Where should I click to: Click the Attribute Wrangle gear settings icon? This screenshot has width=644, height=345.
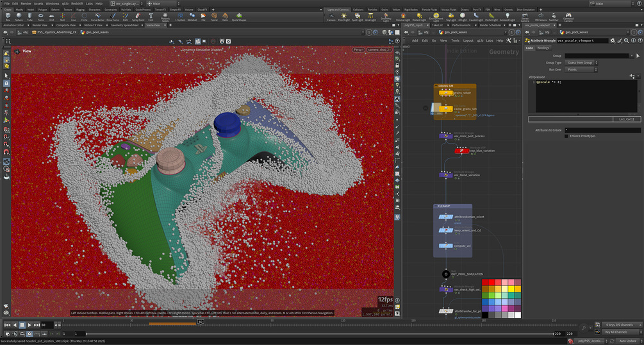[x=613, y=40]
